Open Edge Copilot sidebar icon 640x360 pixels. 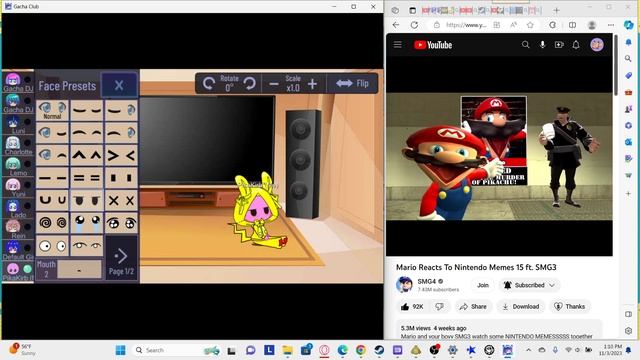(x=629, y=25)
